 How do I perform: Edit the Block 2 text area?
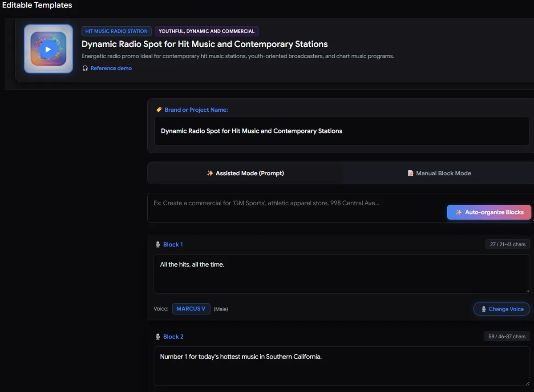pyautogui.click(x=342, y=366)
